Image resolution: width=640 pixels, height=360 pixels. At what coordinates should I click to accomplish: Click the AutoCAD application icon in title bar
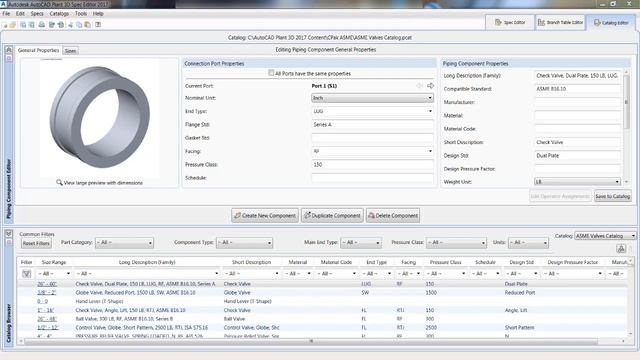coord(3,4)
